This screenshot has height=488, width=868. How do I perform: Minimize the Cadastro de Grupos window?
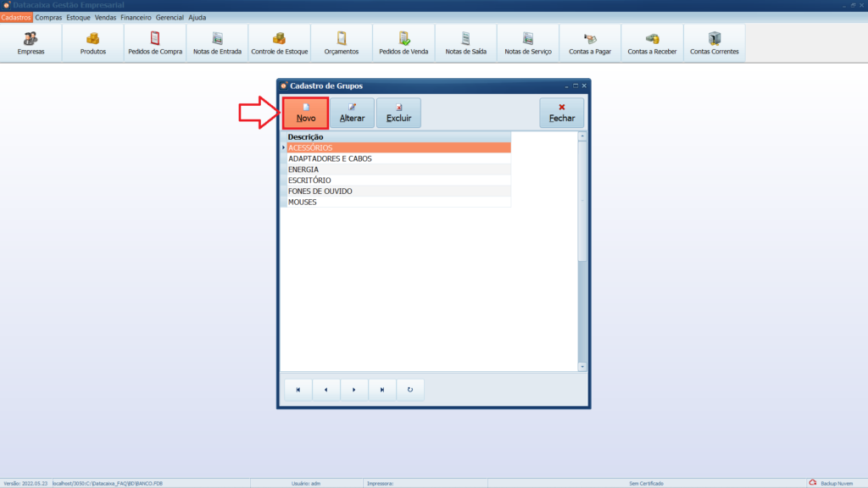(x=566, y=86)
